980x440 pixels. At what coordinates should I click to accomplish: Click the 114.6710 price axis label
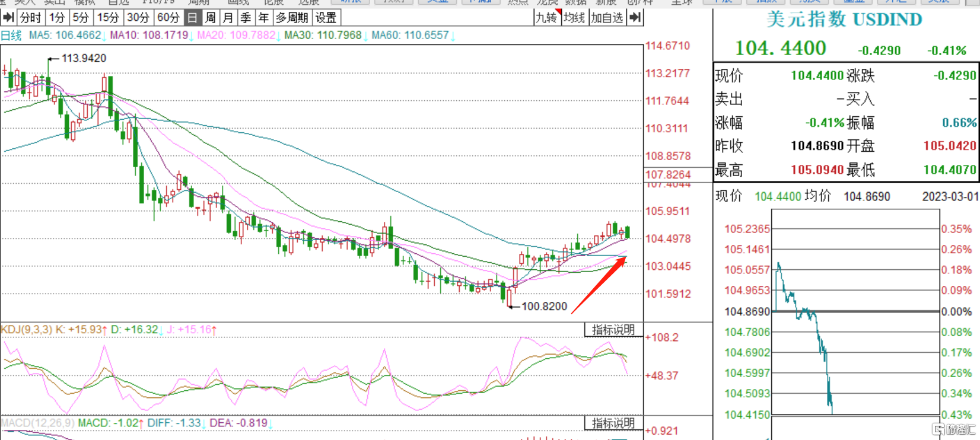(x=668, y=46)
